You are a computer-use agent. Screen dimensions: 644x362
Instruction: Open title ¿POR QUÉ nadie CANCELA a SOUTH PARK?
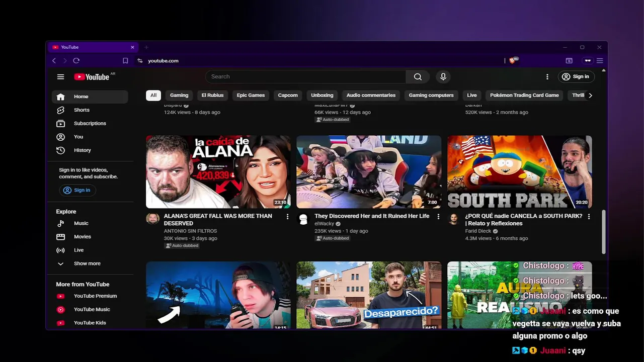[524, 220]
